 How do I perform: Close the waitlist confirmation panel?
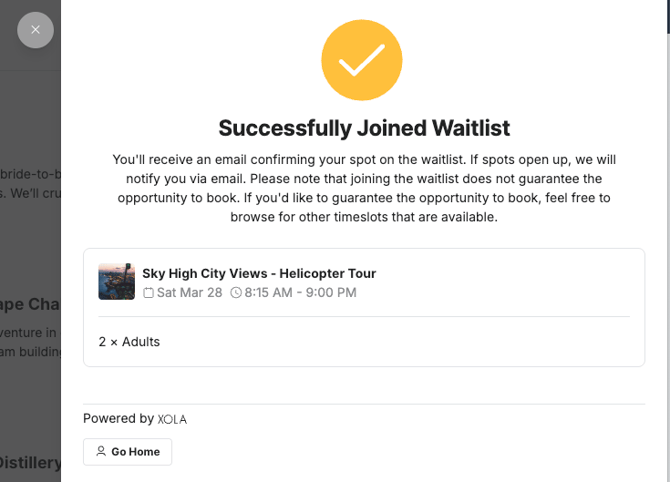(35, 30)
